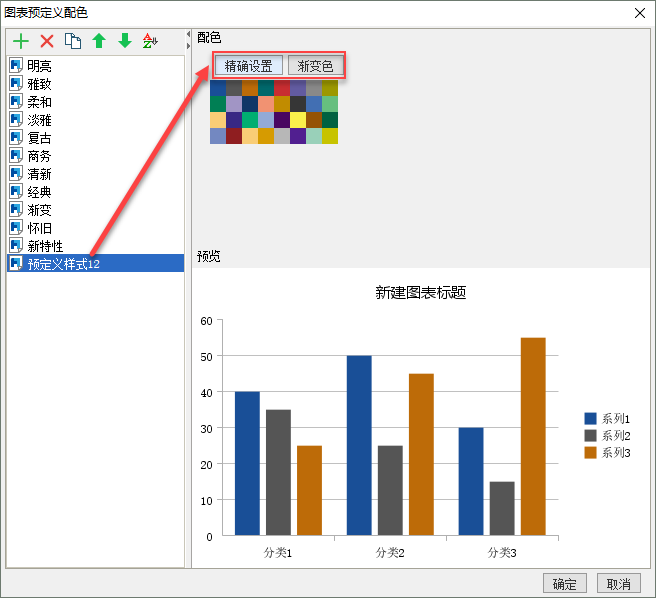Click the icon beside 柔和
The height and width of the screenshot is (598, 656).
16,102
